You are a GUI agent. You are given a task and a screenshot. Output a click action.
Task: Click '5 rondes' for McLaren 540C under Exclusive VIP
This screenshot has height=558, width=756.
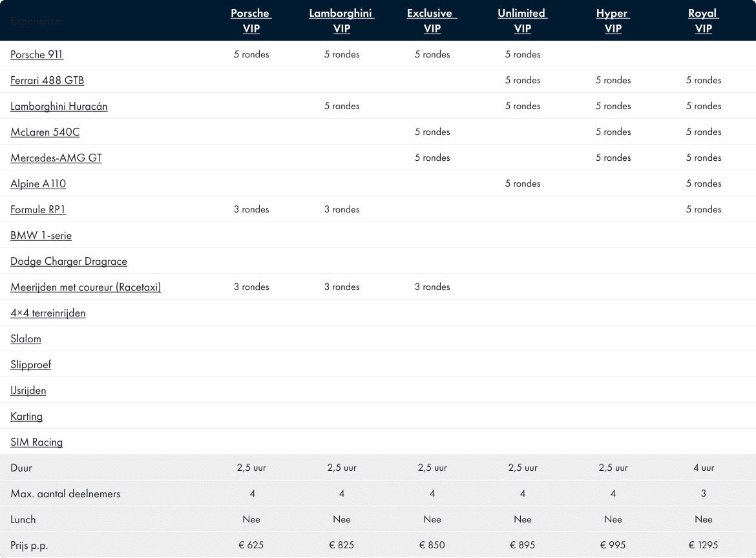[x=432, y=132]
